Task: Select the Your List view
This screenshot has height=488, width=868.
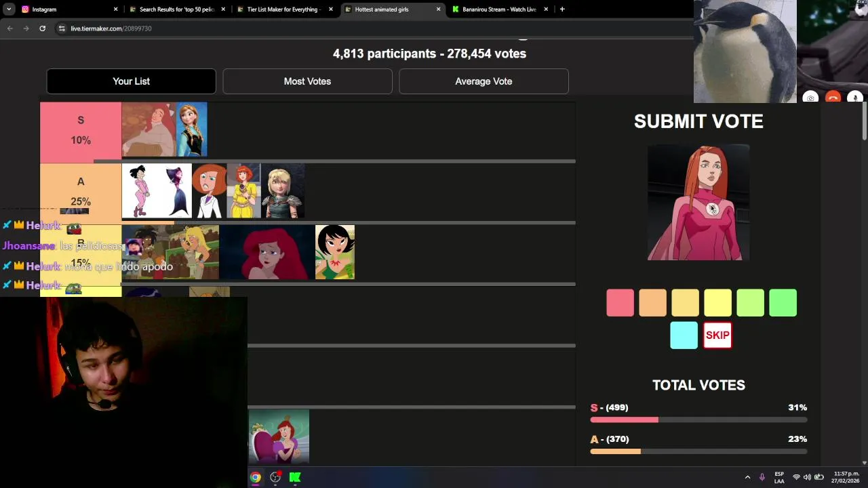Action: 131,81
